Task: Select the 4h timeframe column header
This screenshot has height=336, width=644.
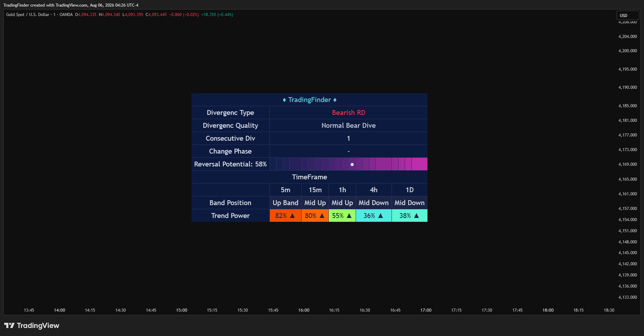Action: pyautogui.click(x=374, y=190)
